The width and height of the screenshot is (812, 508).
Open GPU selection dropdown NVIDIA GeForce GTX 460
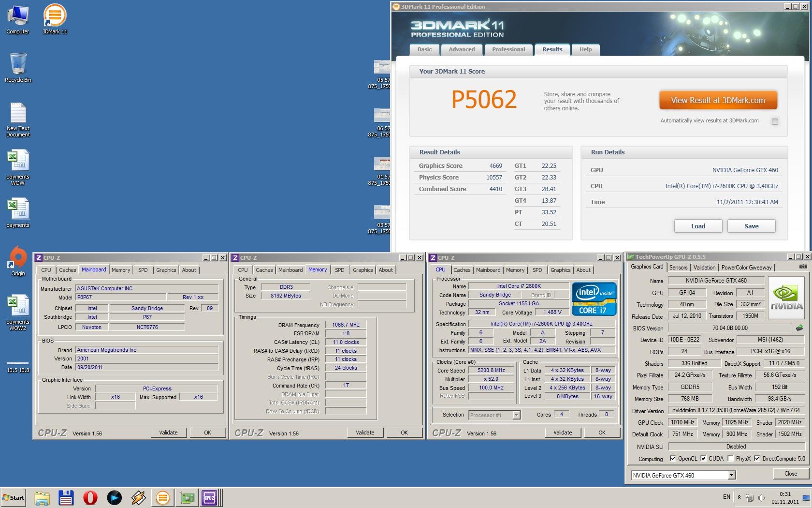click(x=683, y=475)
